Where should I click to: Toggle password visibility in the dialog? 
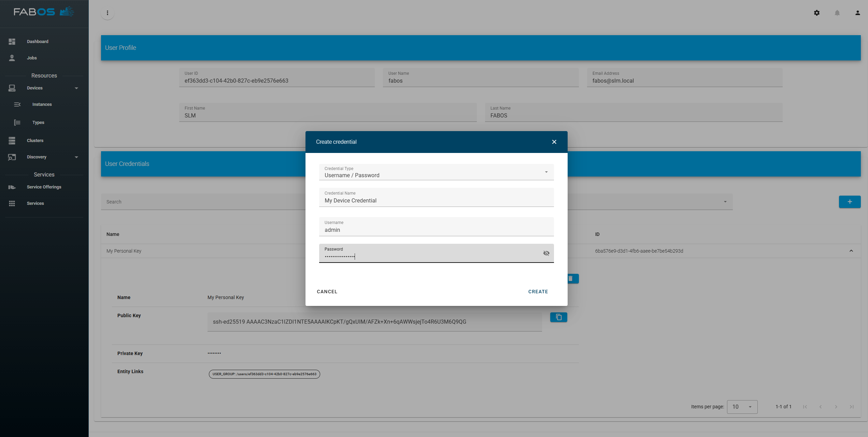pyautogui.click(x=546, y=253)
